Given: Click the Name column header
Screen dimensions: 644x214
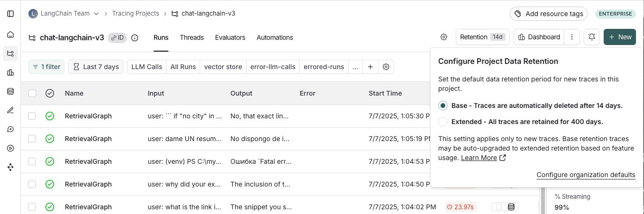Looking at the screenshot, I should pos(74,93).
